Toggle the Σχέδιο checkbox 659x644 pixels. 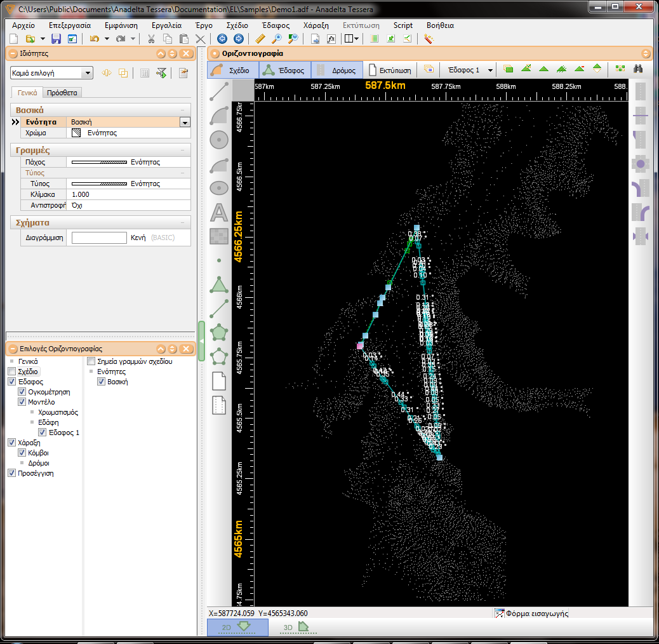coord(12,372)
